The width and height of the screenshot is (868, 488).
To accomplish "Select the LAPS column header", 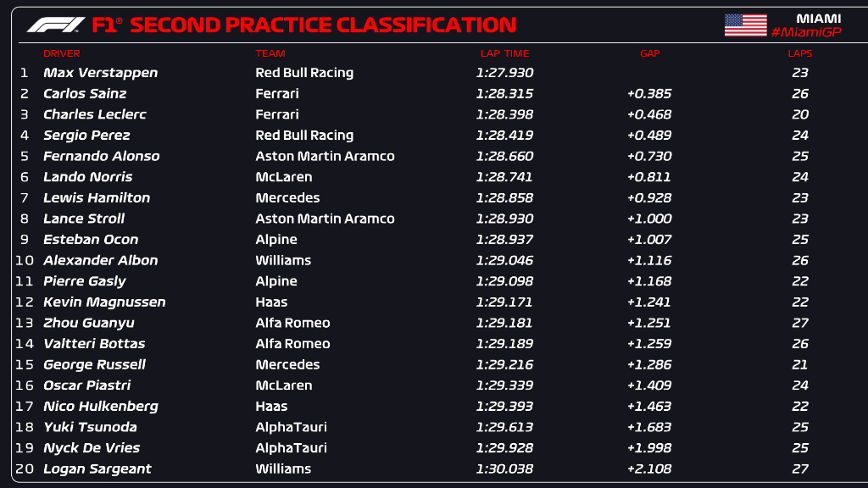I will [799, 53].
